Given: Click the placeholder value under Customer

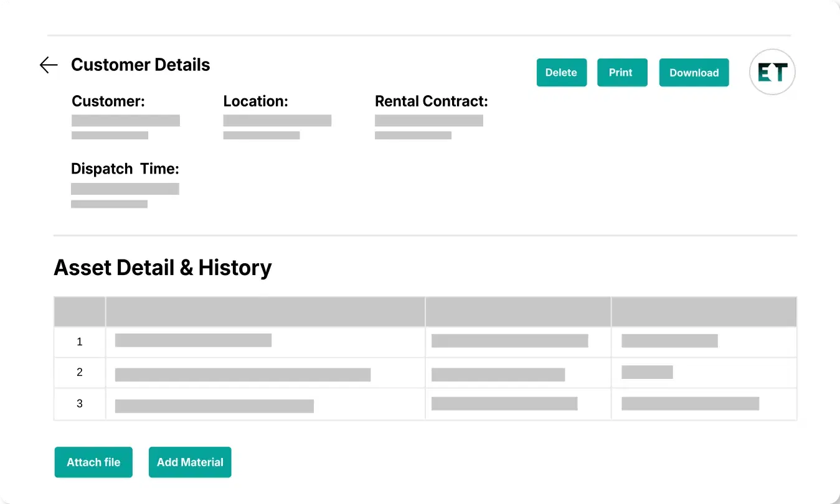Looking at the screenshot, I should click(x=126, y=121).
